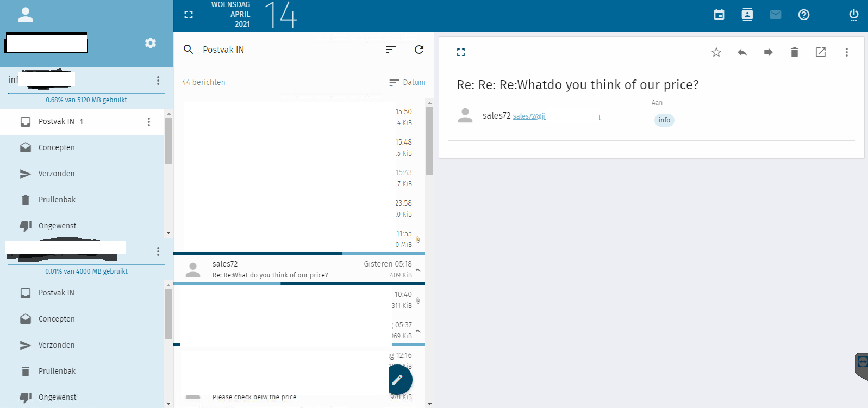The height and width of the screenshot is (408, 868).
Task: Open more options menu for open email
Action: click(846, 52)
